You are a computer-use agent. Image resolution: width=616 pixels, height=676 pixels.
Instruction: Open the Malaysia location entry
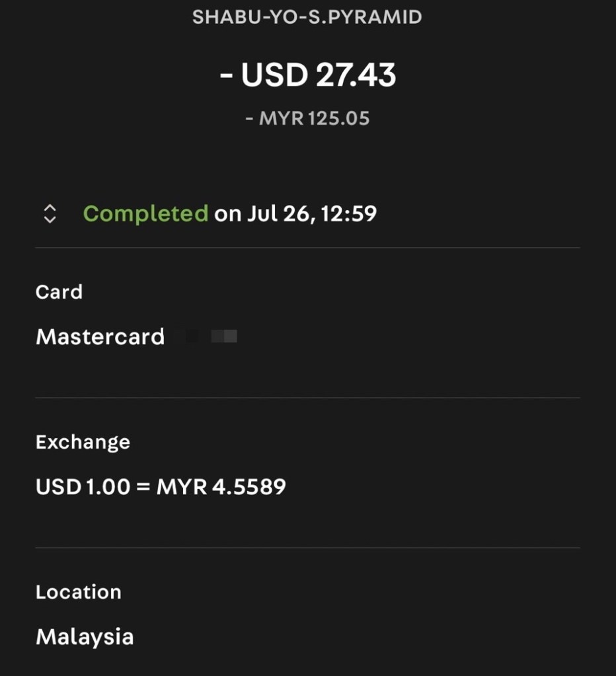pos(85,637)
